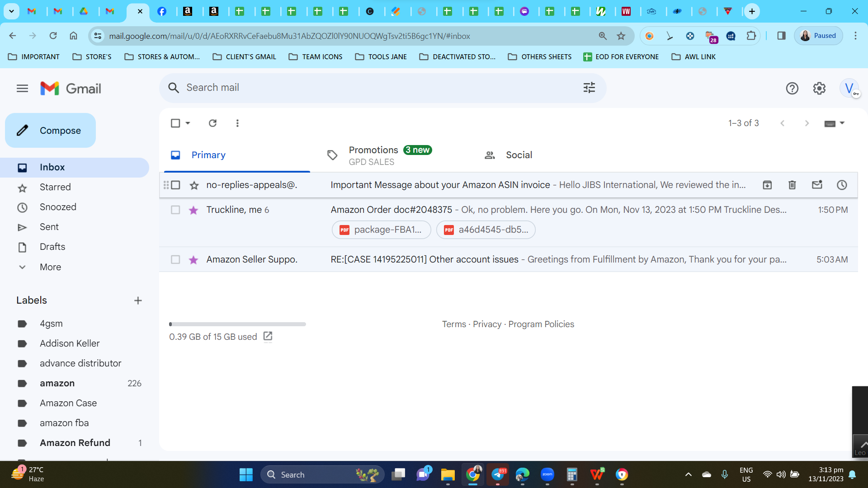868x488 pixels.
Task: Open the Addison Keller label
Action: click(x=70, y=343)
